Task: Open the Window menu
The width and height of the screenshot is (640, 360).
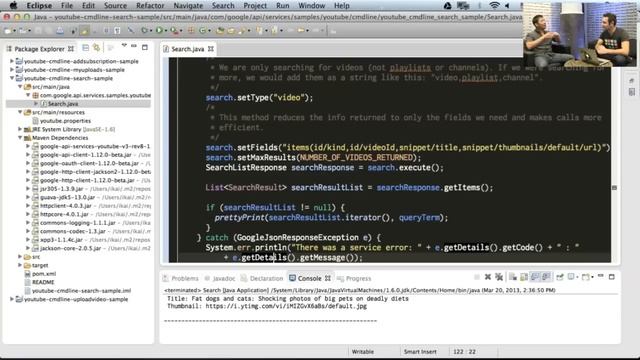Action: tap(311, 6)
